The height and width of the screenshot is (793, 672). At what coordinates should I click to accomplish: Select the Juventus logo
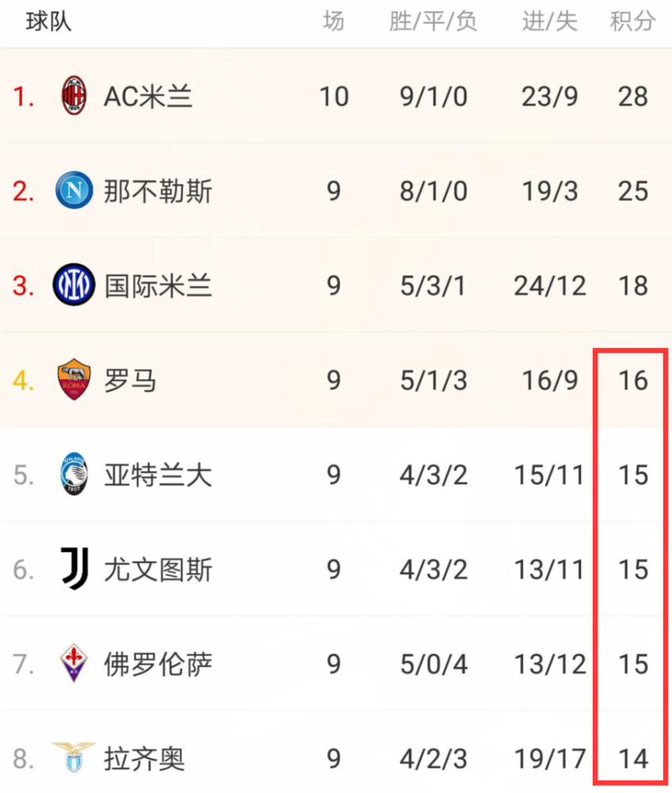(74, 569)
